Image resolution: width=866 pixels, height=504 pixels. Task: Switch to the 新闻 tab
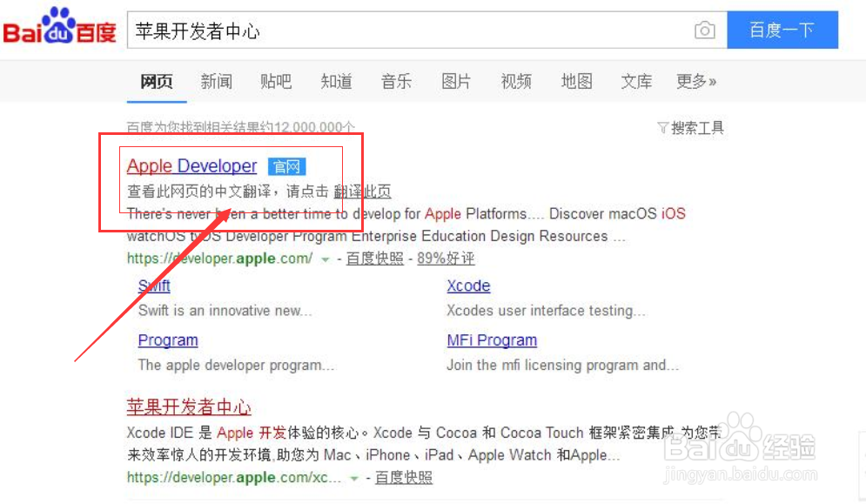(217, 82)
